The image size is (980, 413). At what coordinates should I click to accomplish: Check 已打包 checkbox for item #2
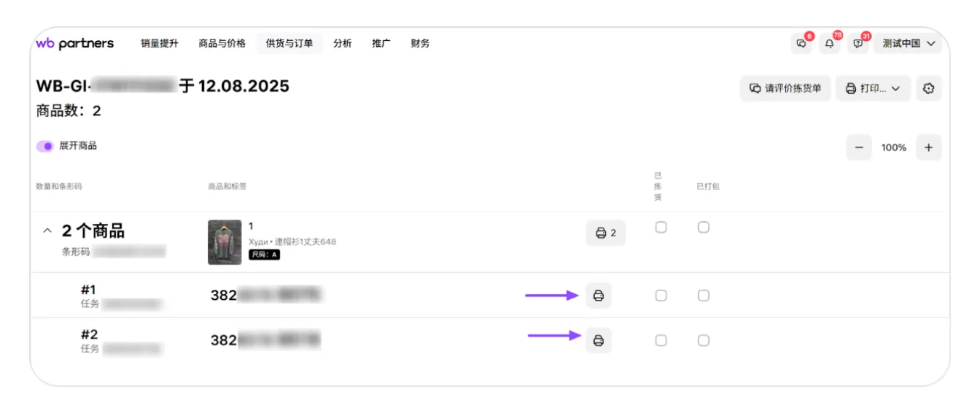tap(703, 340)
